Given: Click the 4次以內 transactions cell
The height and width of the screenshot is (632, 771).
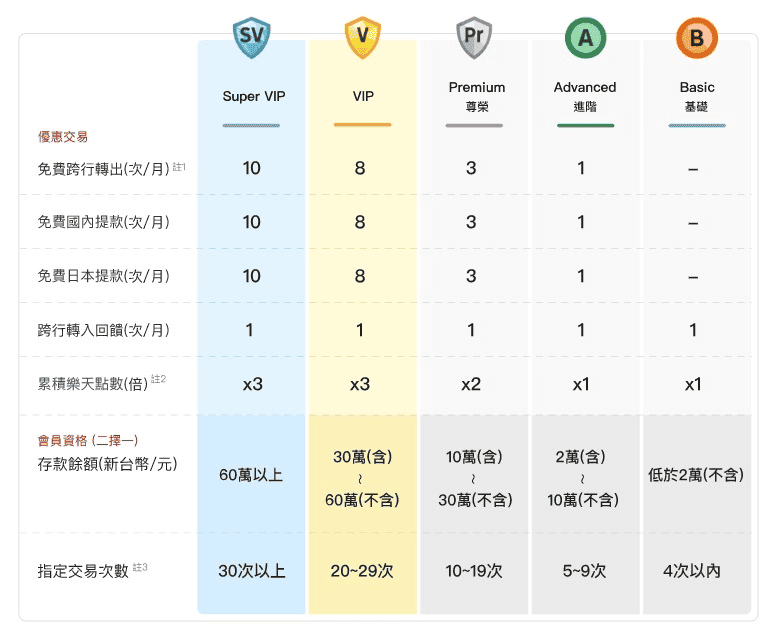Looking at the screenshot, I should click(692, 571).
